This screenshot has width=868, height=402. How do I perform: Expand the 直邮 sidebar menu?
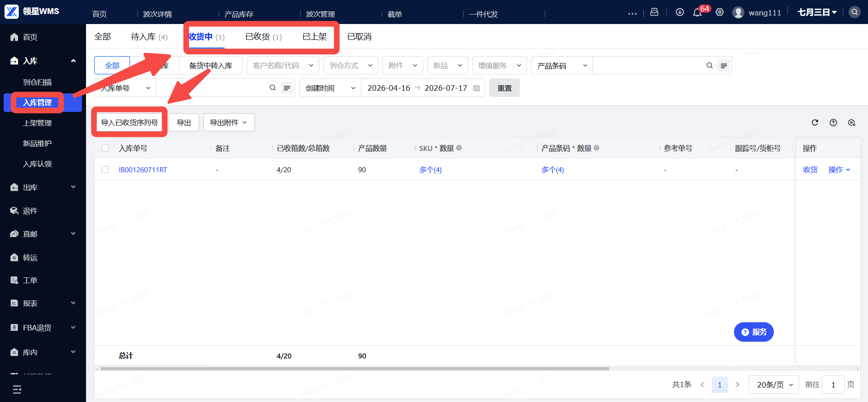pos(73,234)
